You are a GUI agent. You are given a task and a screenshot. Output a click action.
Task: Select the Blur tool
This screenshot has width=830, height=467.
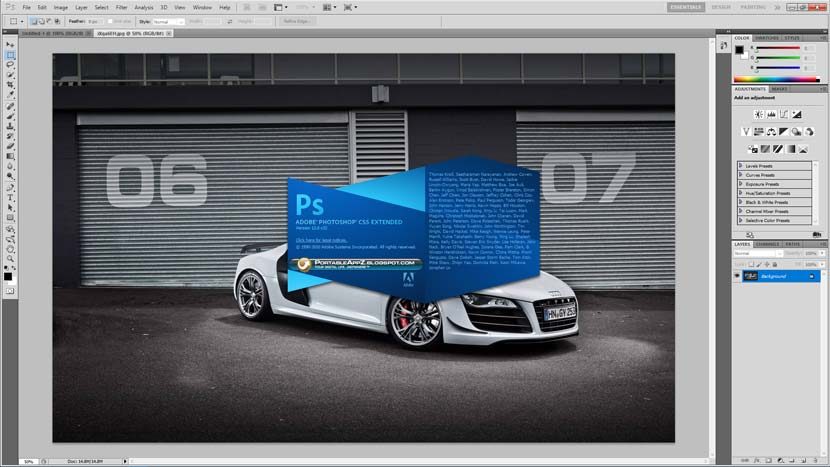click(10, 167)
